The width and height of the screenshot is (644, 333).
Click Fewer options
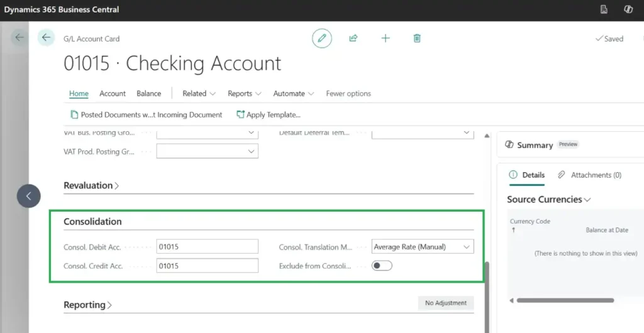click(x=348, y=94)
